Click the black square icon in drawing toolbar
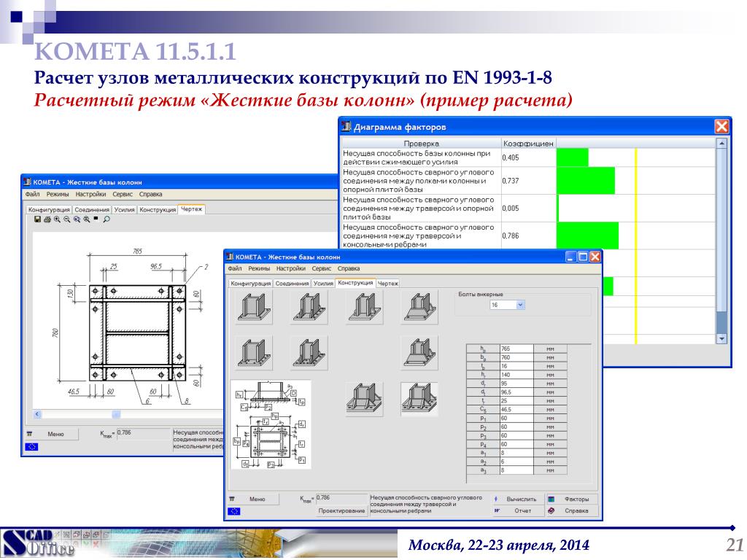 [x=96, y=219]
